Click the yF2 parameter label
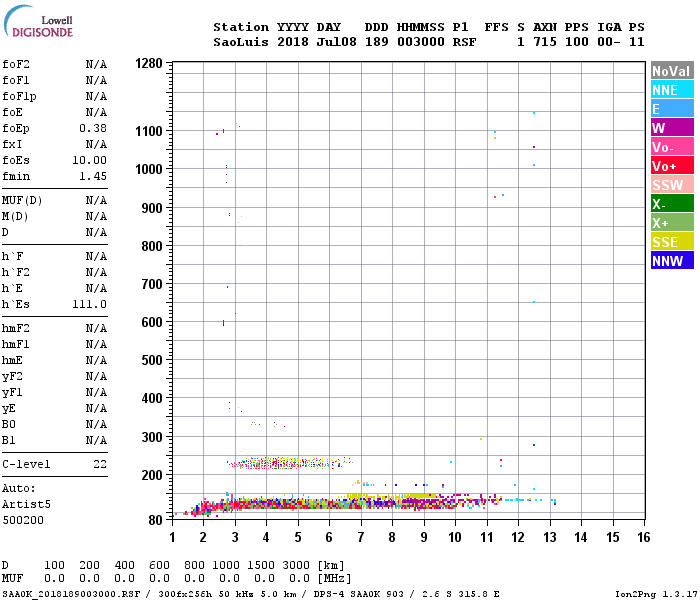The height and width of the screenshot is (600, 700). (x=12, y=376)
